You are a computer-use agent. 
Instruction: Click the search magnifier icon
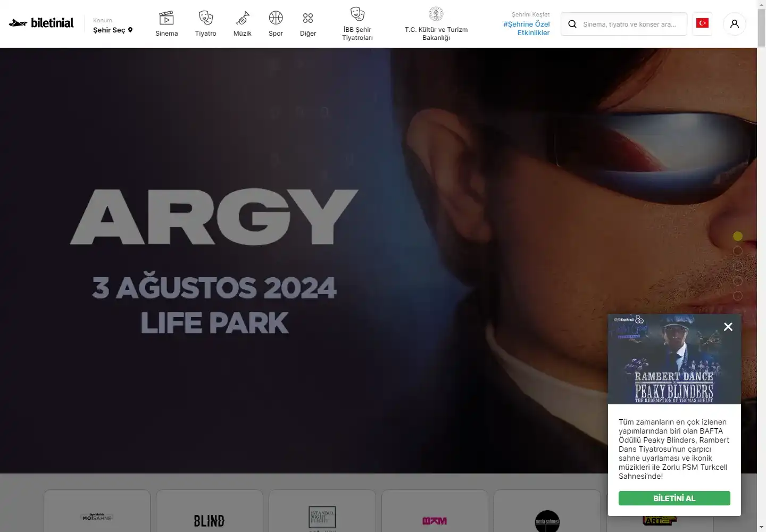(572, 24)
